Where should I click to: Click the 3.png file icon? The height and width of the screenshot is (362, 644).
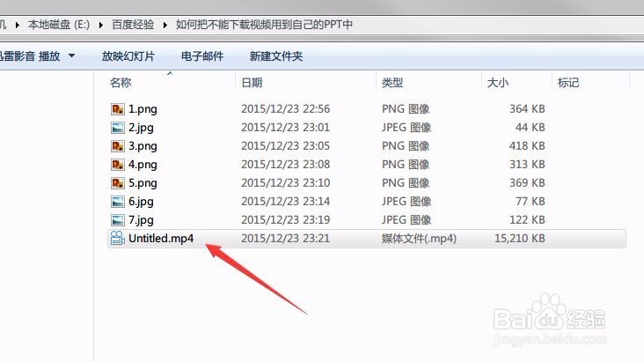pos(118,146)
